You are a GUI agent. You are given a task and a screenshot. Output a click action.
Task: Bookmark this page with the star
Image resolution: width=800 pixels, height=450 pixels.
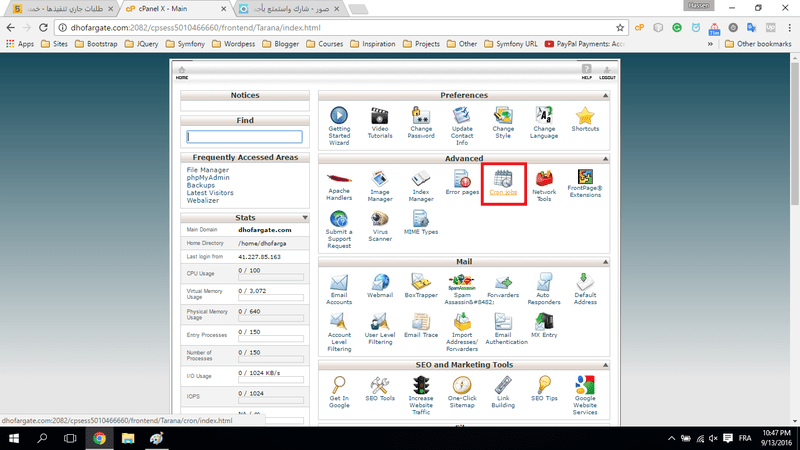[620, 28]
